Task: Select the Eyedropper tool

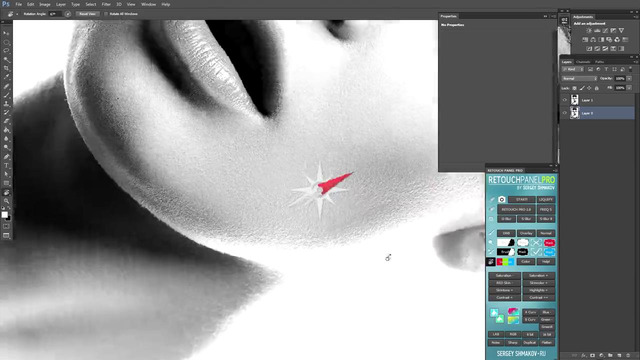Action: (6, 77)
